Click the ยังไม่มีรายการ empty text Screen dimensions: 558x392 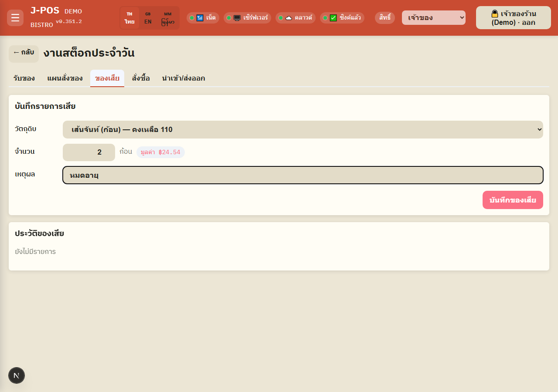pyautogui.click(x=35, y=251)
